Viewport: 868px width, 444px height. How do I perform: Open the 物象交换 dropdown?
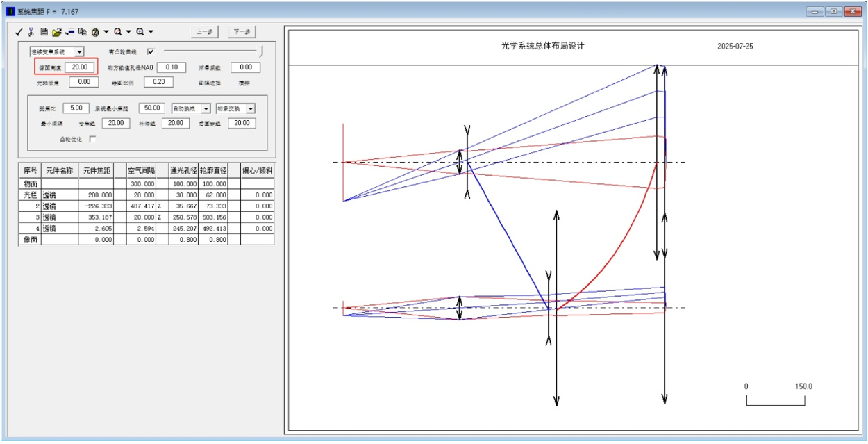[x=250, y=109]
